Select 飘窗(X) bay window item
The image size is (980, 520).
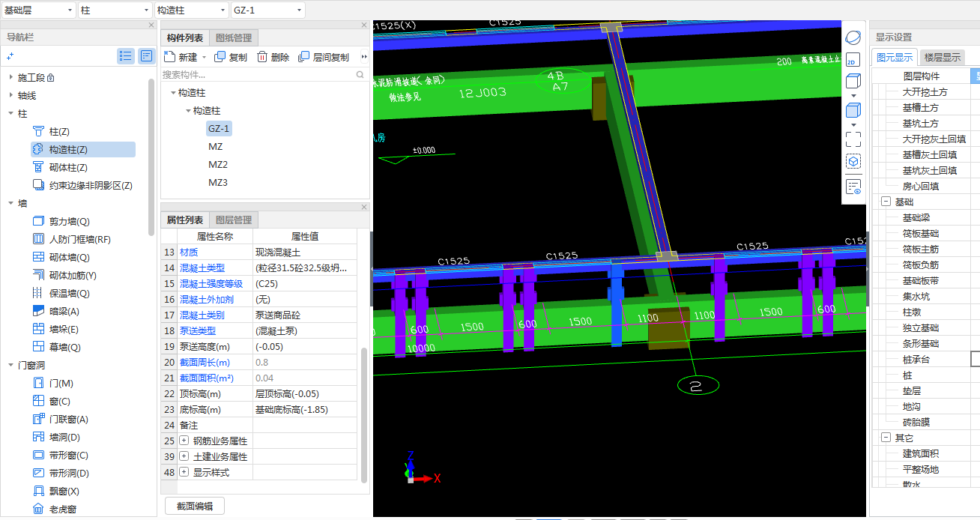click(55, 491)
